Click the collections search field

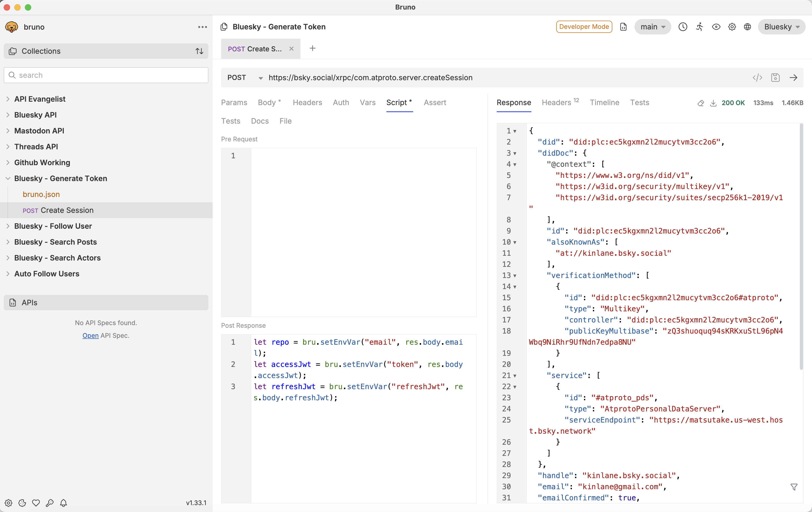(x=106, y=75)
